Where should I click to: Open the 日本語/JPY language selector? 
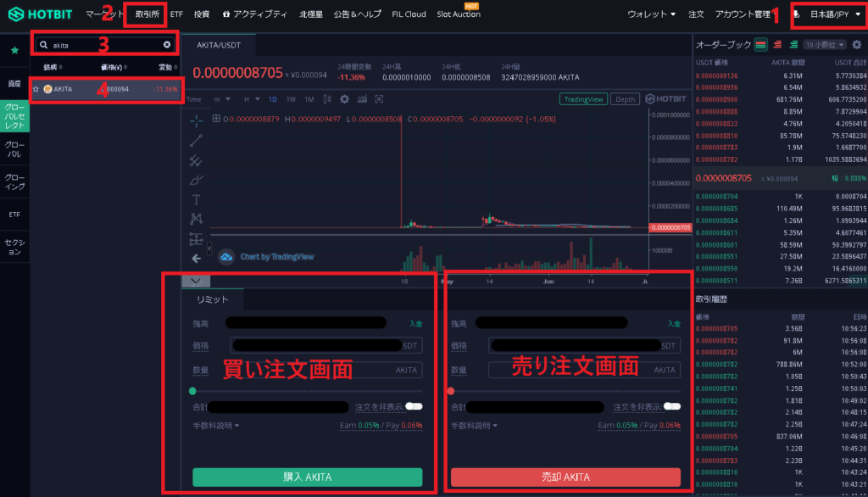[x=835, y=14]
